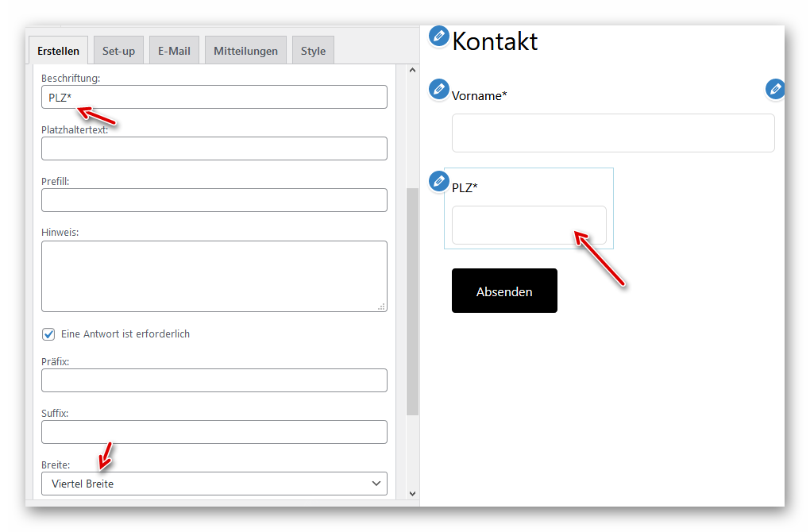Switch to the Mitteilungen tab

pyautogui.click(x=245, y=51)
